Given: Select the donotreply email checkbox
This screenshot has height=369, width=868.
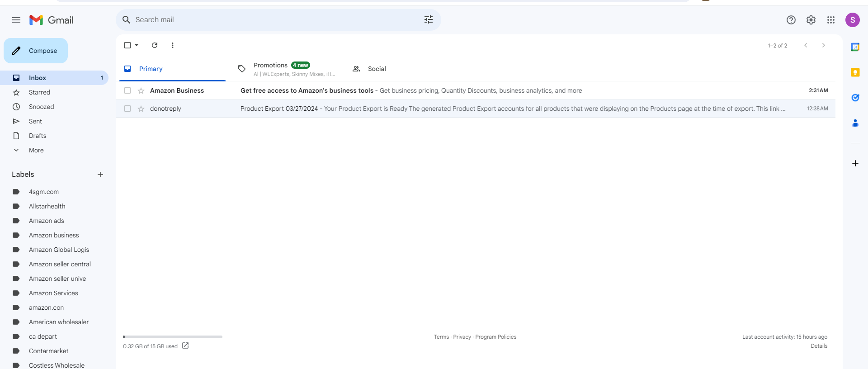Looking at the screenshot, I should [127, 109].
